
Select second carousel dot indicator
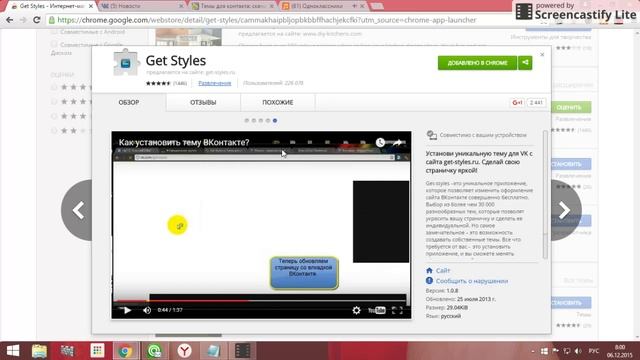(x=253, y=120)
